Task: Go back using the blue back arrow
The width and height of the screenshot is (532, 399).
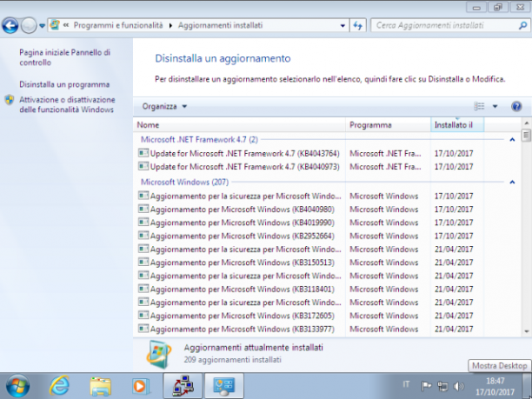Action: [10, 25]
